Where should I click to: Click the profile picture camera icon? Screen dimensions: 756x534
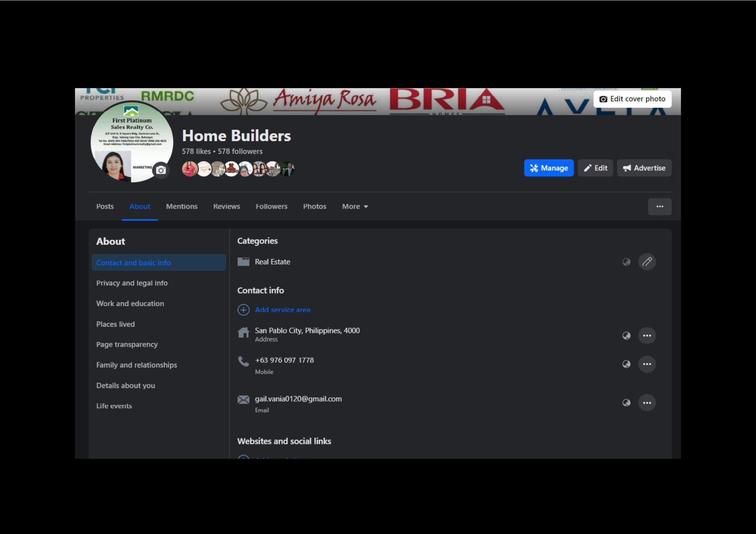161,170
